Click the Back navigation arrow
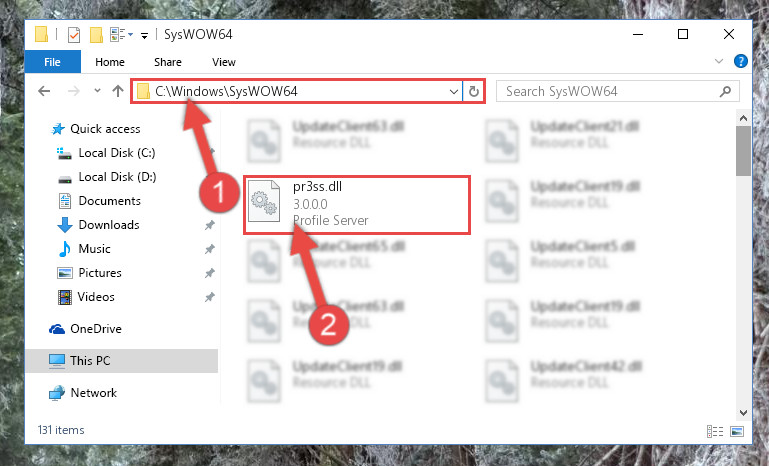Image resolution: width=769 pixels, height=466 pixels. click(x=45, y=91)
